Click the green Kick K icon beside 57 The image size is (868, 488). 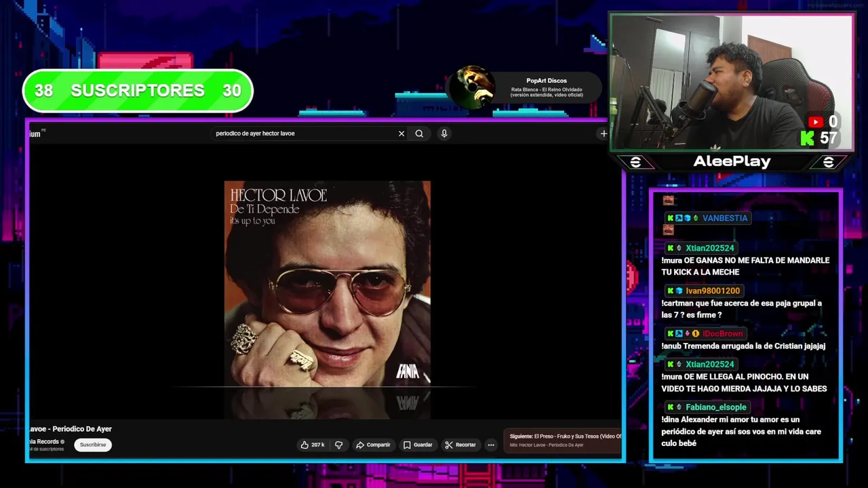pyautogui.click(x=808, y=138)
